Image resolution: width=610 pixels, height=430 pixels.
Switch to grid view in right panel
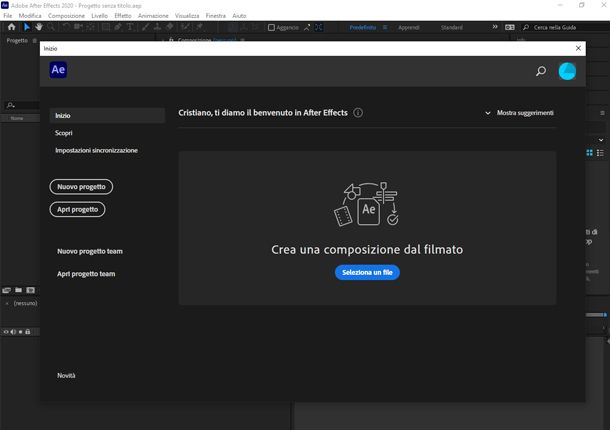click(589, 153)
